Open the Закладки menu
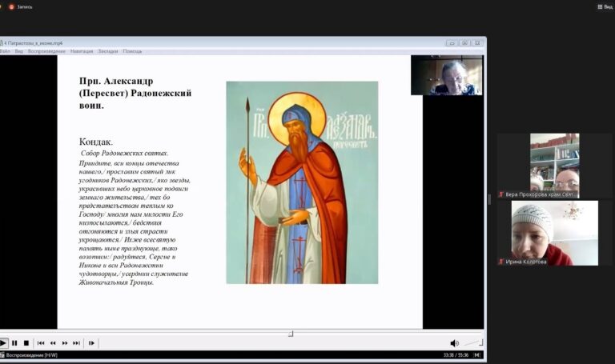The height and width of the screenshot is (364, 615). click(108, 51)
